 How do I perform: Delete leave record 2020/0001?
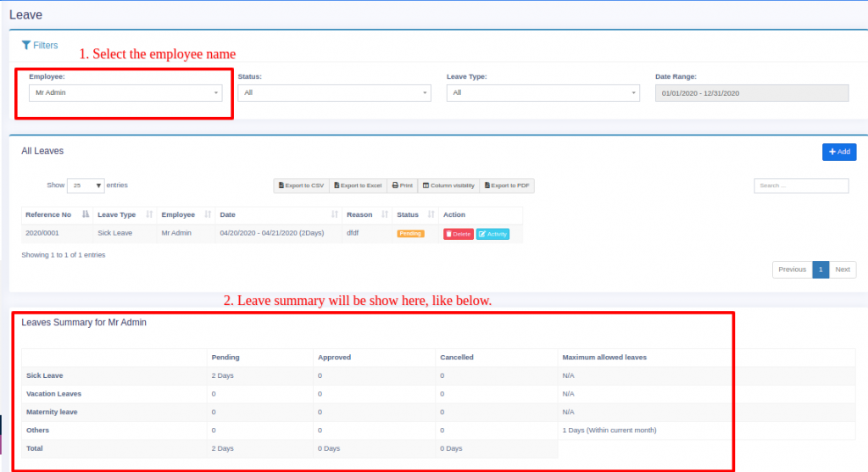click(x=458, y=234)
